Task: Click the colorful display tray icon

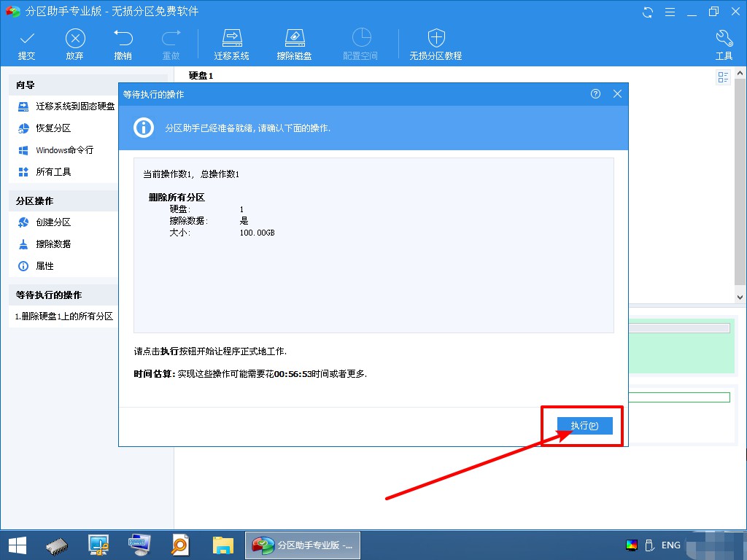Action: pyautogui.click(x=632, y=545)
